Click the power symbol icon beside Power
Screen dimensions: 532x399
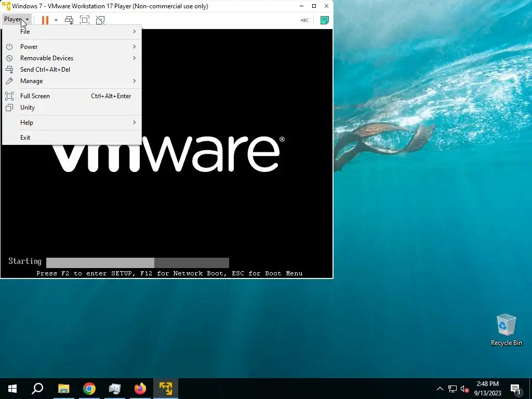click(x=9, y=46)
